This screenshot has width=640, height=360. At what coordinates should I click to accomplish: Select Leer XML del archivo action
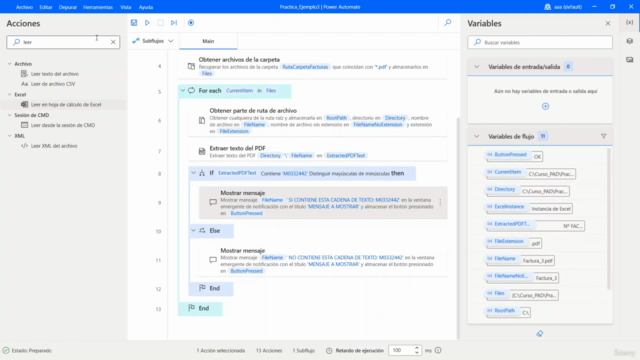tap(54, 146)
